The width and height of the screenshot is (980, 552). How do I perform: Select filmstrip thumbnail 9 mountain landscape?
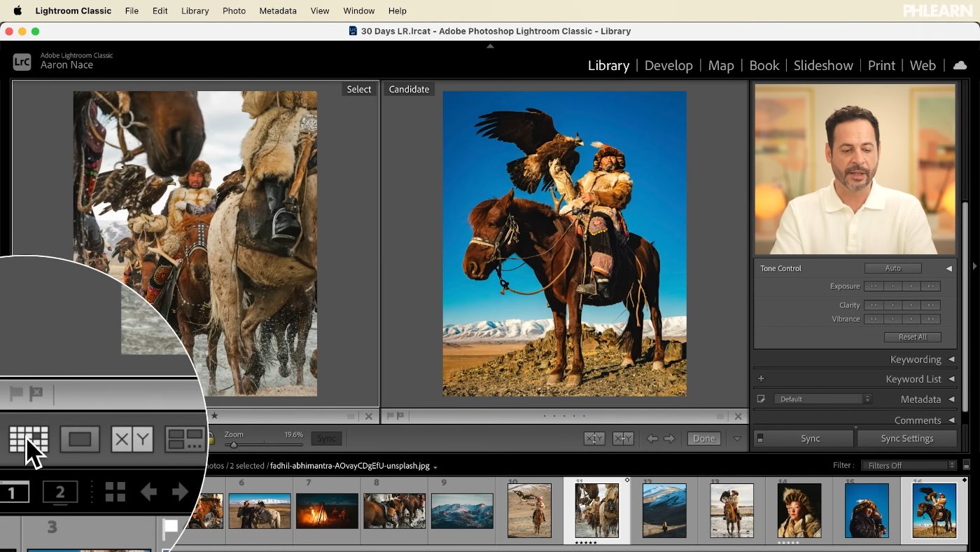click(462, 511)
